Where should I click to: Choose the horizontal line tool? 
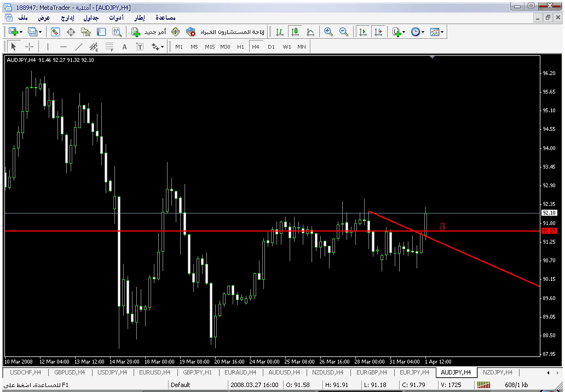click(x=63, y=47)
